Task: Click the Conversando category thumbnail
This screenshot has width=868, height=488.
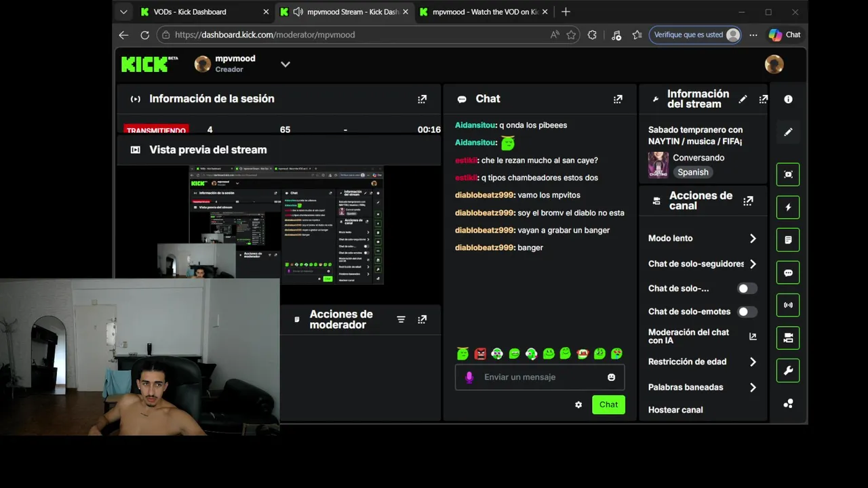Action: 658,165
